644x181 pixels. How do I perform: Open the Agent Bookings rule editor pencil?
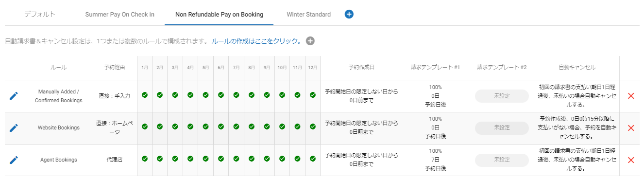pos(14,160)
